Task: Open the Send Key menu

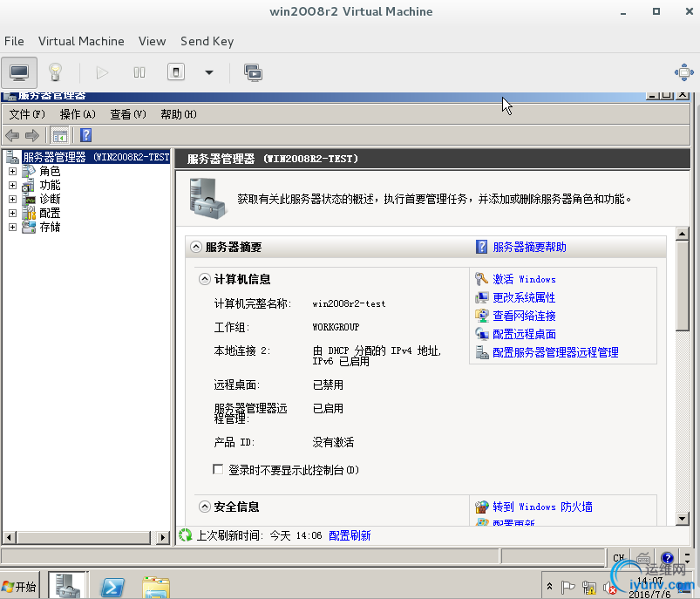Action: (x=207, y=41)
